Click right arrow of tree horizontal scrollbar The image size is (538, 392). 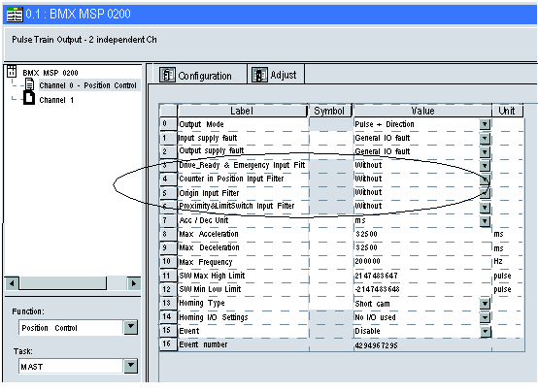pyautogui.click(x=134, y=283)
